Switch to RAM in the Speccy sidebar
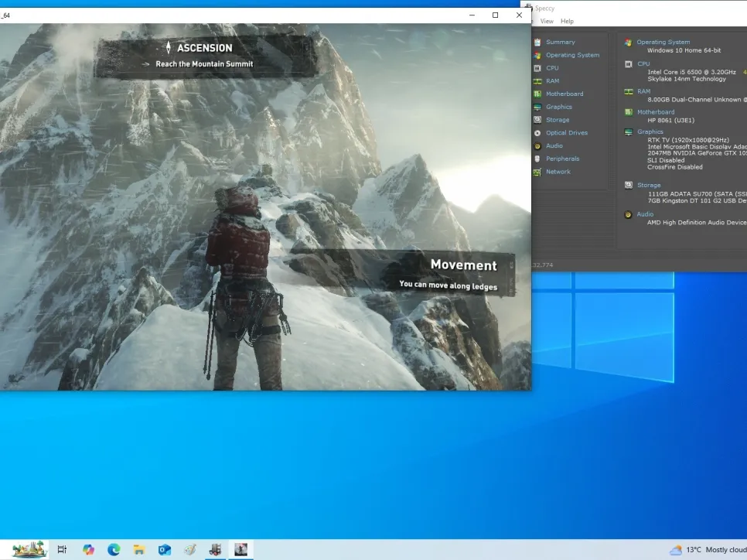 point(553,81)
